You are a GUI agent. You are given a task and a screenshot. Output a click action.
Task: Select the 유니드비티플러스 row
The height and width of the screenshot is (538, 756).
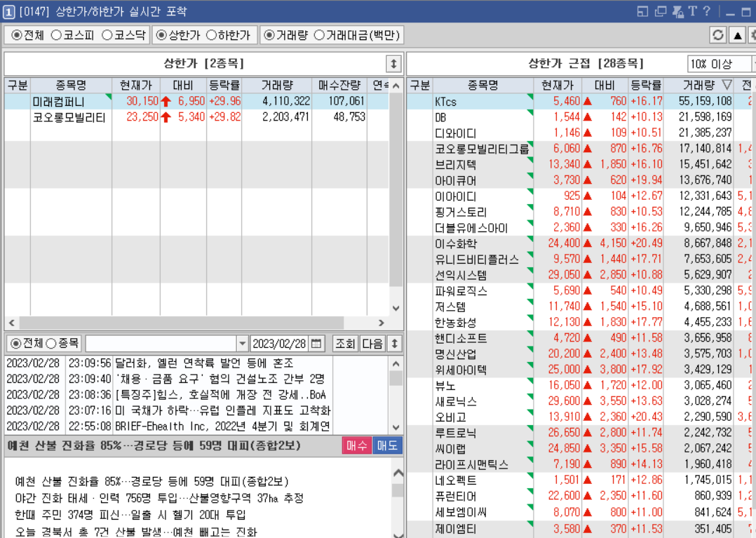(x=581, y=259)
